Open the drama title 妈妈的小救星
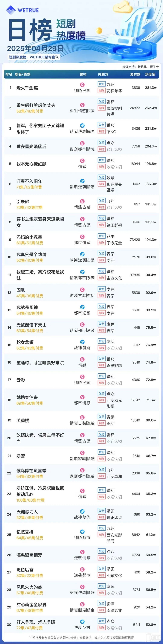Screen dimensions: 163x644 coord(29,237)
